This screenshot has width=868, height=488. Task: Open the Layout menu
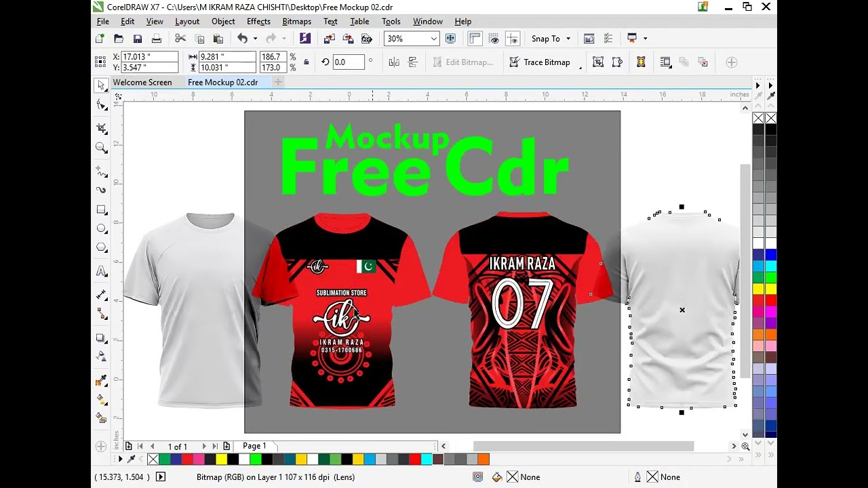[187, 22]
